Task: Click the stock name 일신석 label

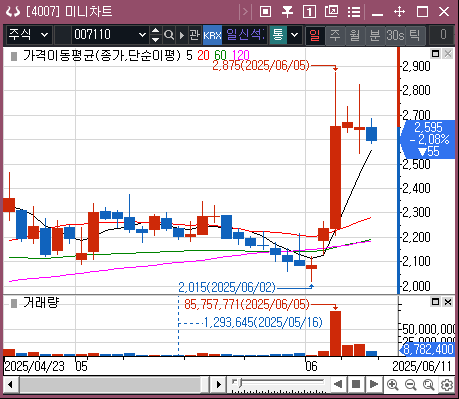Action: [x=245, y=35]
